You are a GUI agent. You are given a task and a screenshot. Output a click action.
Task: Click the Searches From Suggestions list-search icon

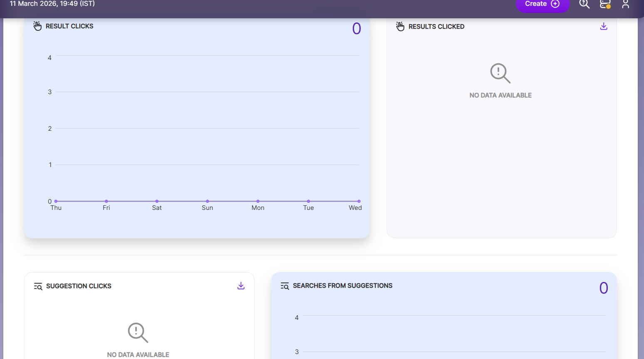click(x=285, y=286)
